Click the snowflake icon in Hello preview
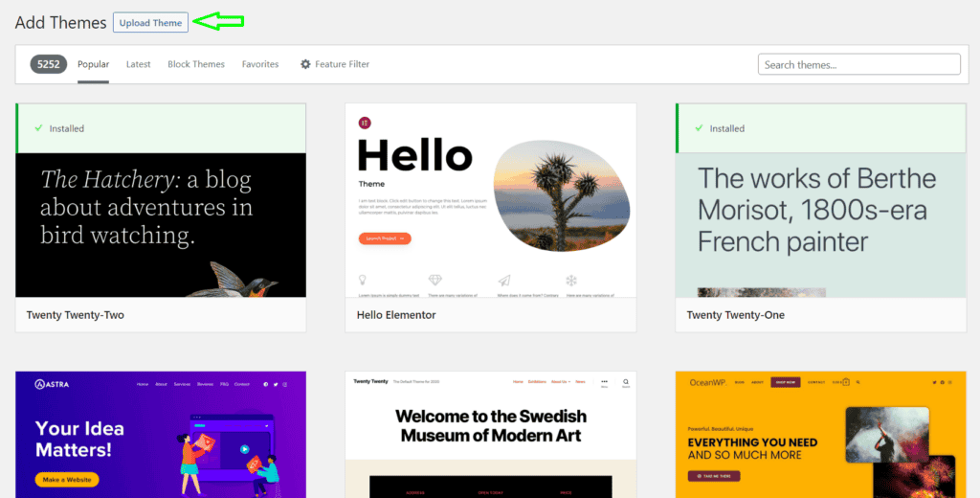 pos(571,280)
